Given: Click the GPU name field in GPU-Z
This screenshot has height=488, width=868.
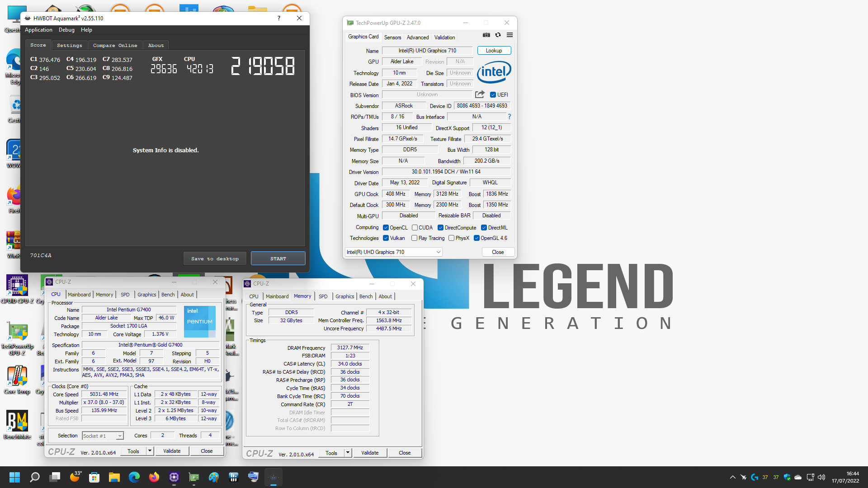Looking at the screenshot, I should [x=427, y=51].
